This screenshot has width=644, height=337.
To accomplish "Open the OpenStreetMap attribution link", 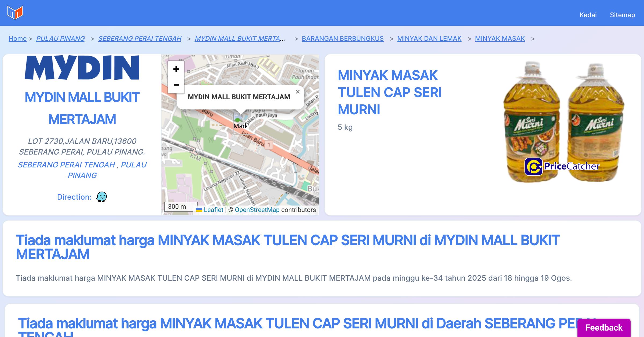I will pos(257,210).
